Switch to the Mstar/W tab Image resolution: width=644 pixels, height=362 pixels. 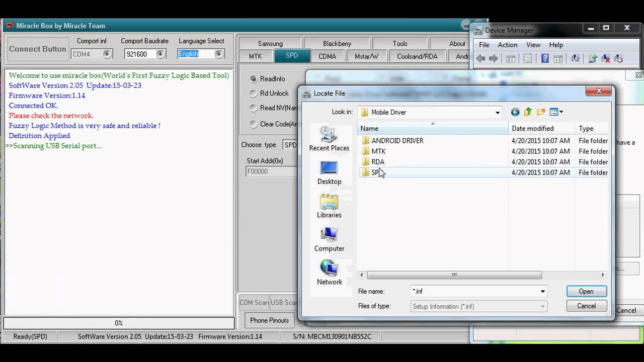366,56
